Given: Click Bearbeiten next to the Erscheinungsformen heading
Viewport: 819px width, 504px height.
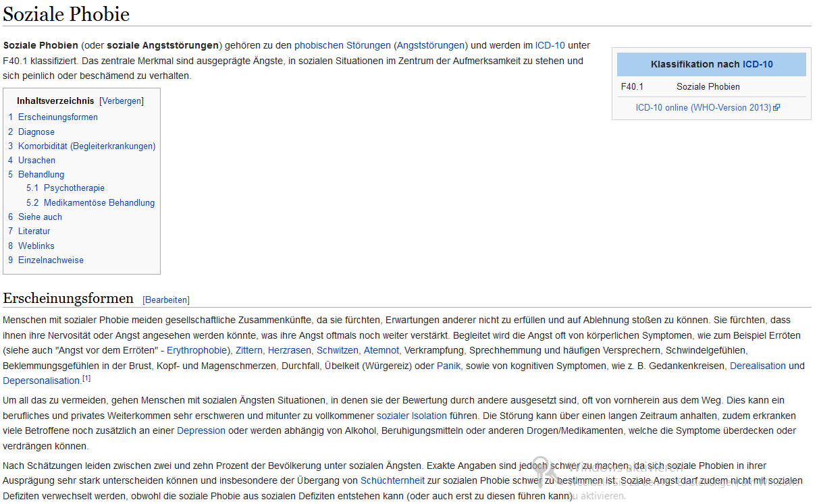Looking at the screenshot, I should tap(166, 300).
